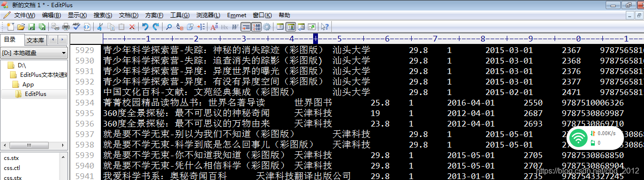Run the ABC spell check icon
The image size is (644, 180).
76,27
